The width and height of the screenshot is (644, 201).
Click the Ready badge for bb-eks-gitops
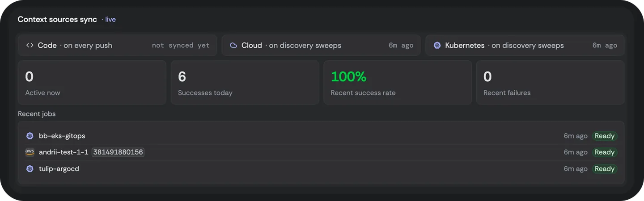coord(605,136)
